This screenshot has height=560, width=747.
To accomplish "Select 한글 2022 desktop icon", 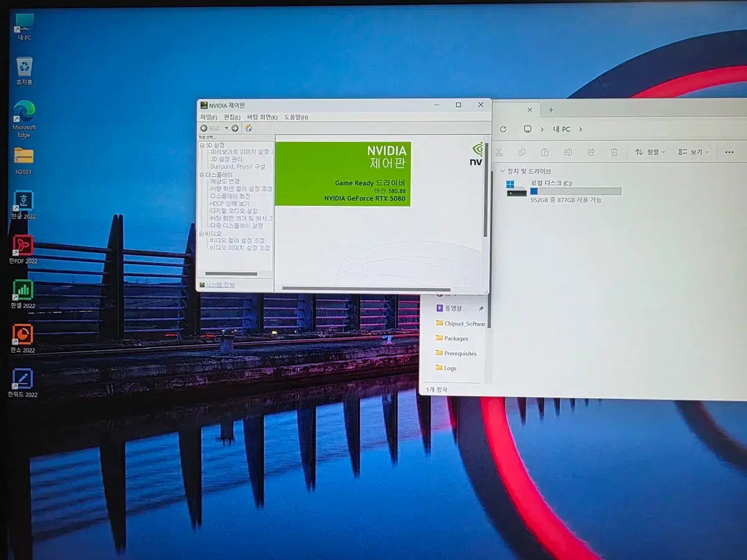I will point(24,206).
